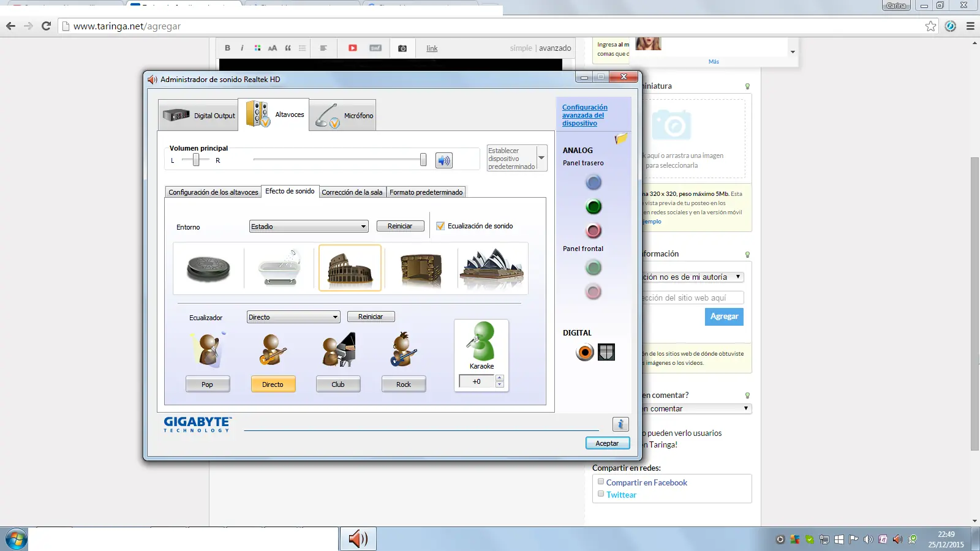The width and height of the screenshot is (980, 551).
Task: Open the Entorno dropdown showing Estadio
Action: [309, 227]
